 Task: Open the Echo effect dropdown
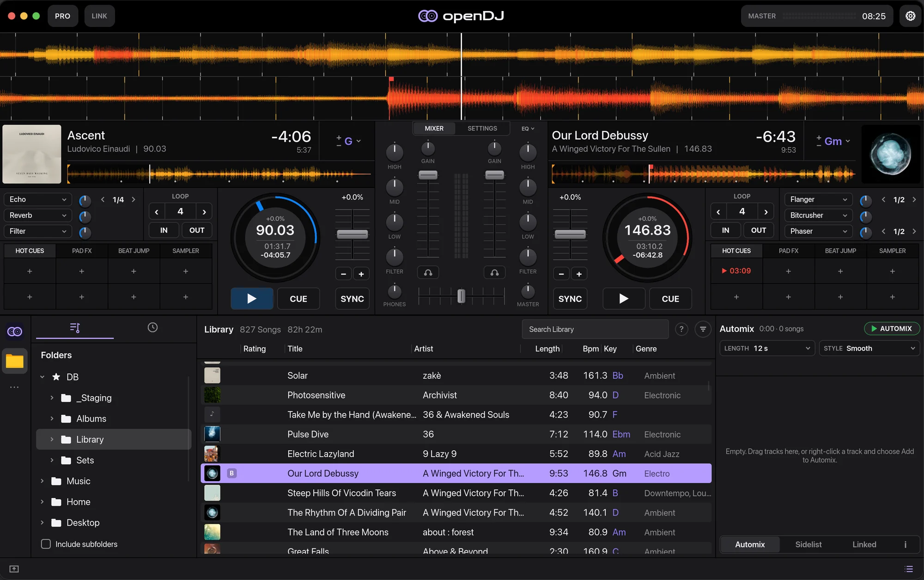38,199
